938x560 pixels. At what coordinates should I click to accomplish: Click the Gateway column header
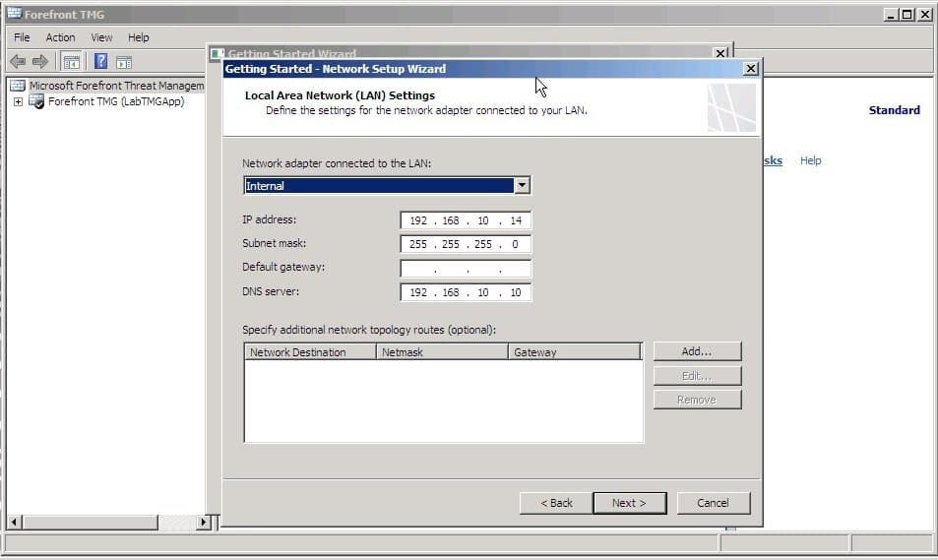click(x=575, y=351)
